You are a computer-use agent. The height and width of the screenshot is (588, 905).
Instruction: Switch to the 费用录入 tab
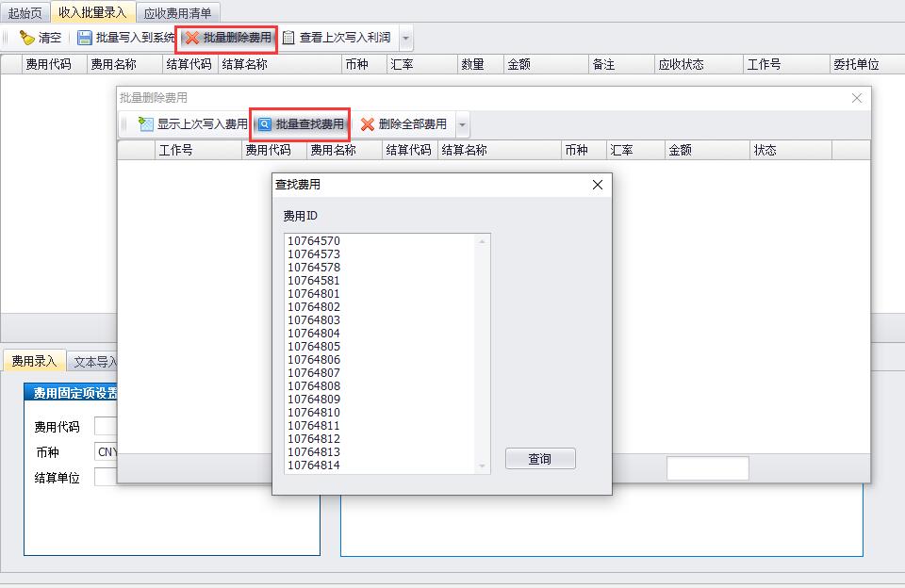tap(34, 361)
